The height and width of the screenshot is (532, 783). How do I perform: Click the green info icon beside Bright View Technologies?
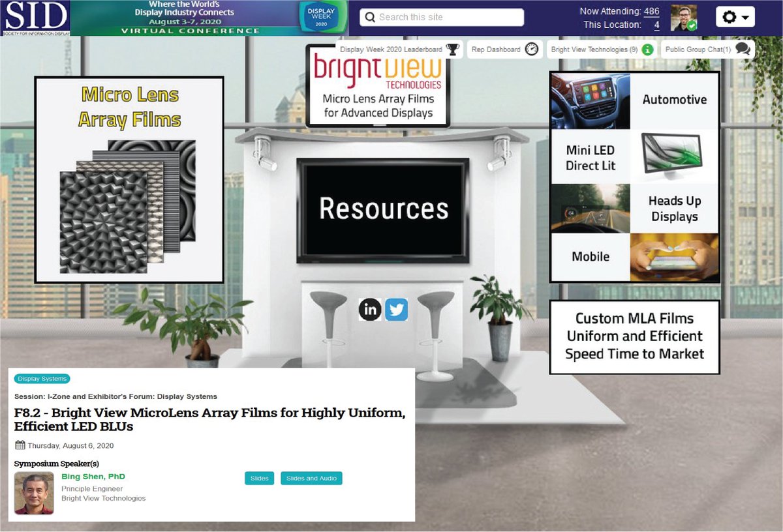[x=647, y=50]
